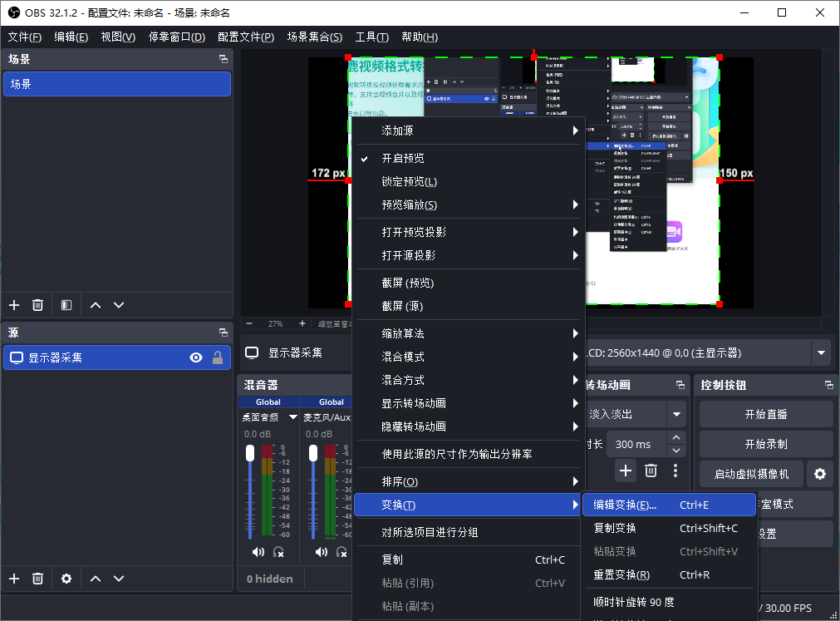The image size is (840, 621).
Task: Add a new source with plus icon
Action: coord(14,578)
